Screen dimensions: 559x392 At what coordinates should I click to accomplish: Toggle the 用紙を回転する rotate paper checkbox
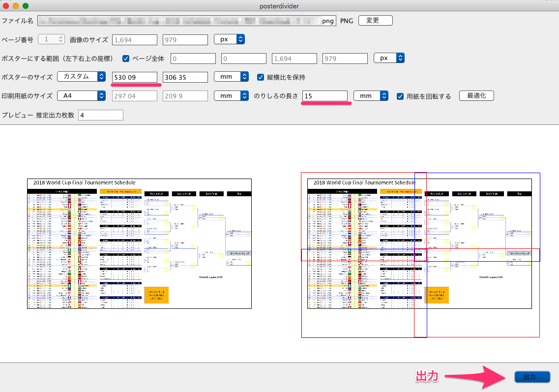pos(400,96)
